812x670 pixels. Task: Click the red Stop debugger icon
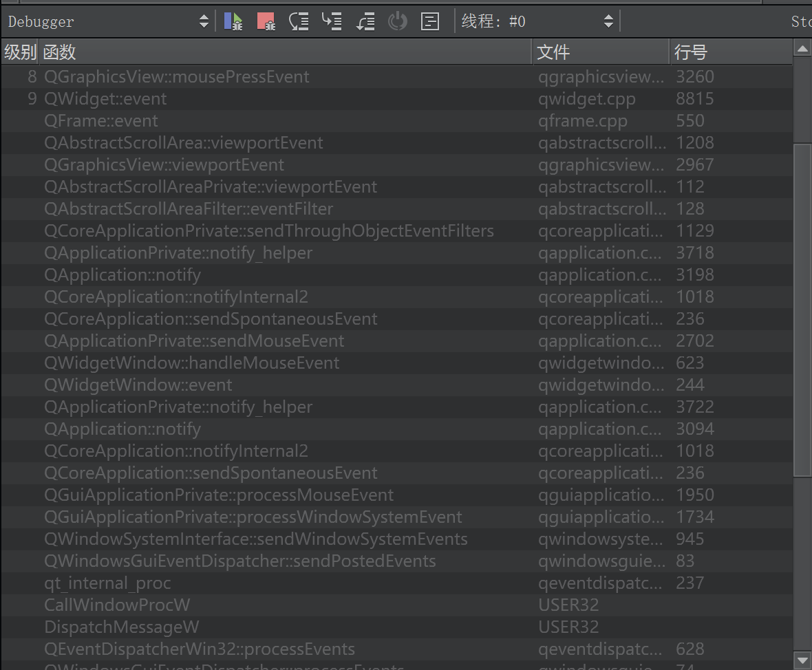pyautogui.click(x=266, y=21)
